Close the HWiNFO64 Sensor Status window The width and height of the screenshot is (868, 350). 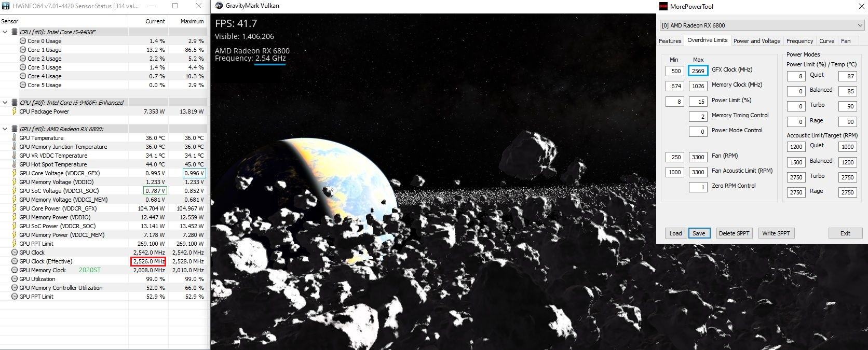(199, 6)
